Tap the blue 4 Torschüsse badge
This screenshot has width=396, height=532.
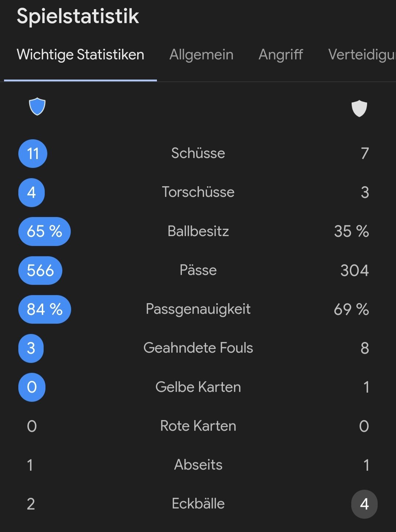pyautogui.click(x=32, y=192)
